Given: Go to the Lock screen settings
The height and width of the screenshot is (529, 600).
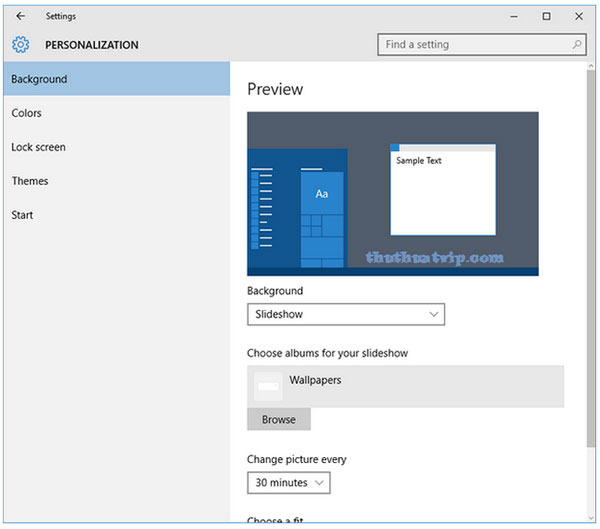Looking at the screenshot, I should click(x=38, y=147).
